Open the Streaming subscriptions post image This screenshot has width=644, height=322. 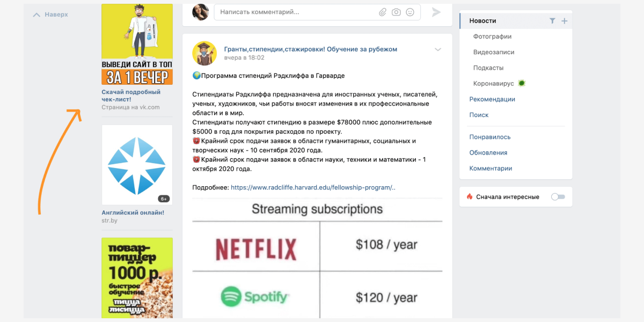317,258
